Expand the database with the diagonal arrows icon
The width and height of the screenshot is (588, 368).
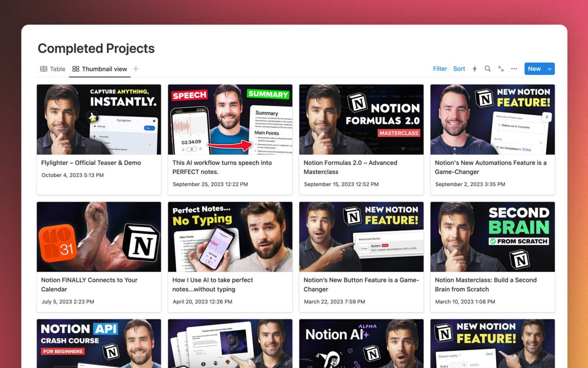501,69
